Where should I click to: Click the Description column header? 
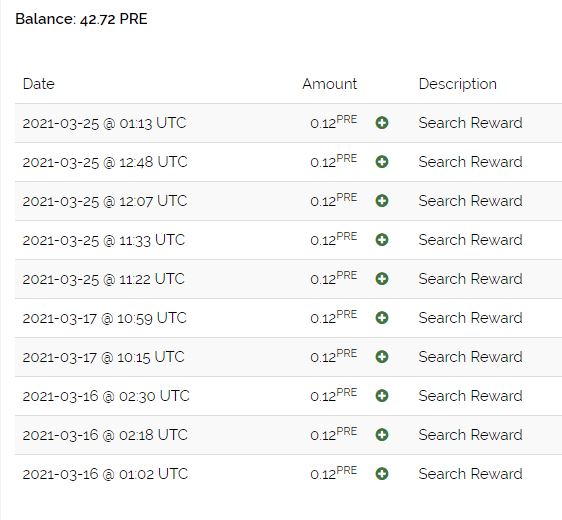pos(458,84)
